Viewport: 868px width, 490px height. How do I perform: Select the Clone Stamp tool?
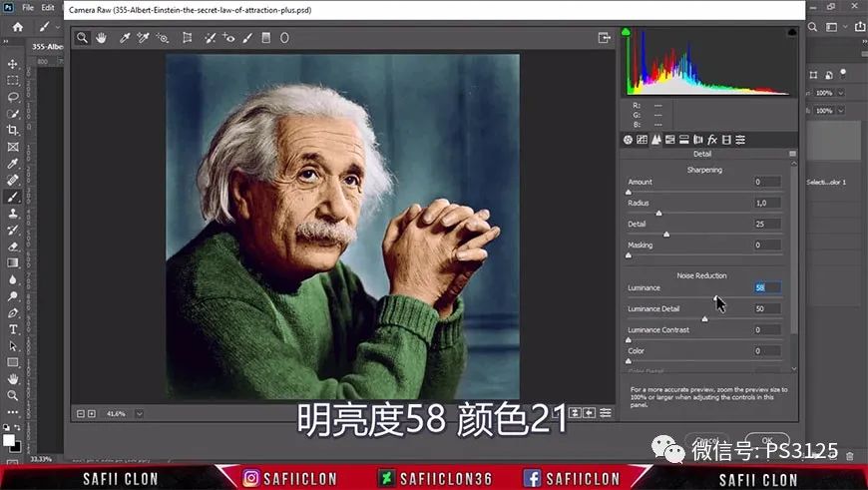(x=12, y=214)
